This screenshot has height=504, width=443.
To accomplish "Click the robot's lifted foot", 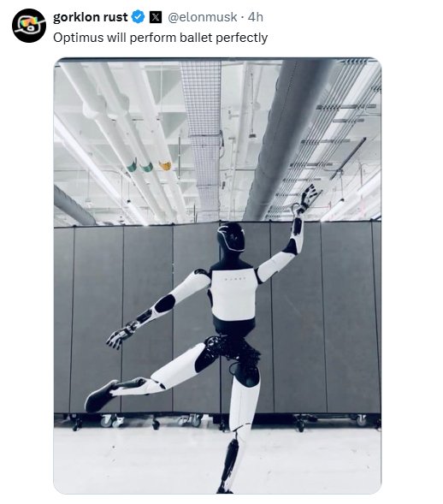I will [101, 395].
